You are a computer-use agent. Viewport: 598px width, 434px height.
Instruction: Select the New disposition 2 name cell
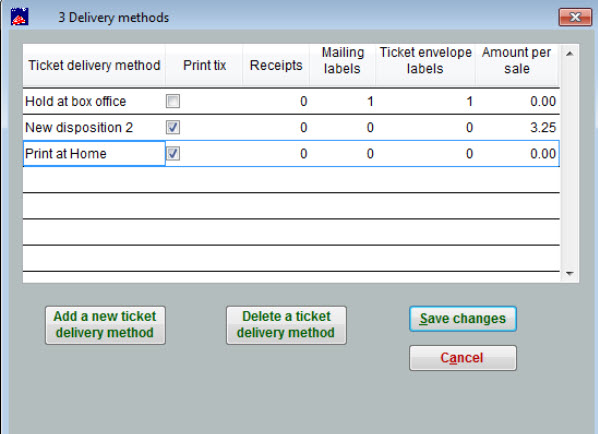[x=94, y=127]
